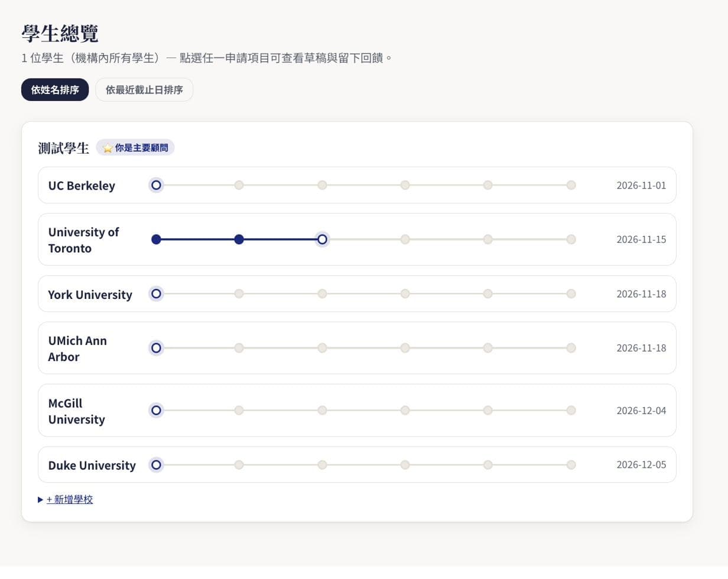The height and width of the screenshot is (579, 728).
Task: Click the deadline 2026-11-15
Action: (641, 239)
